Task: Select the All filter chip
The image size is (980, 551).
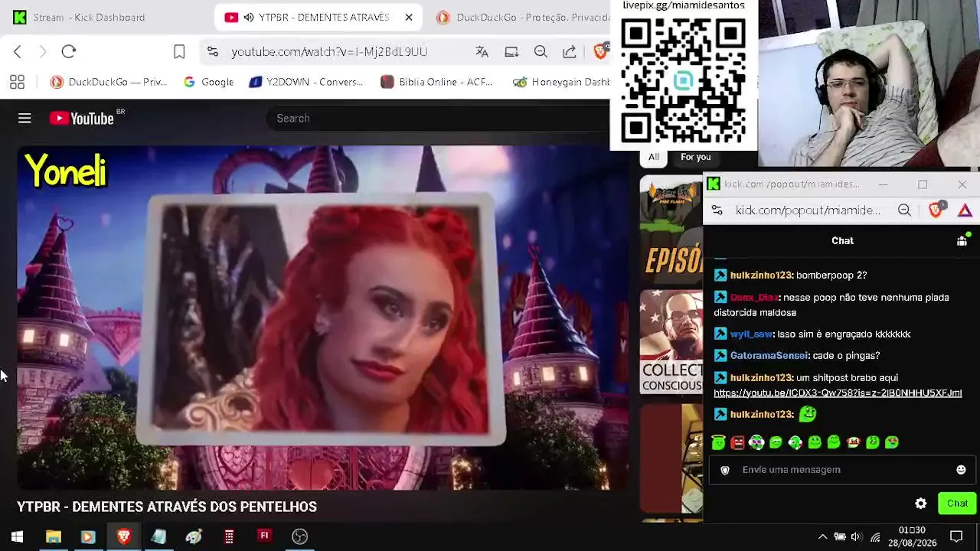Action: (x=653, y=157)
